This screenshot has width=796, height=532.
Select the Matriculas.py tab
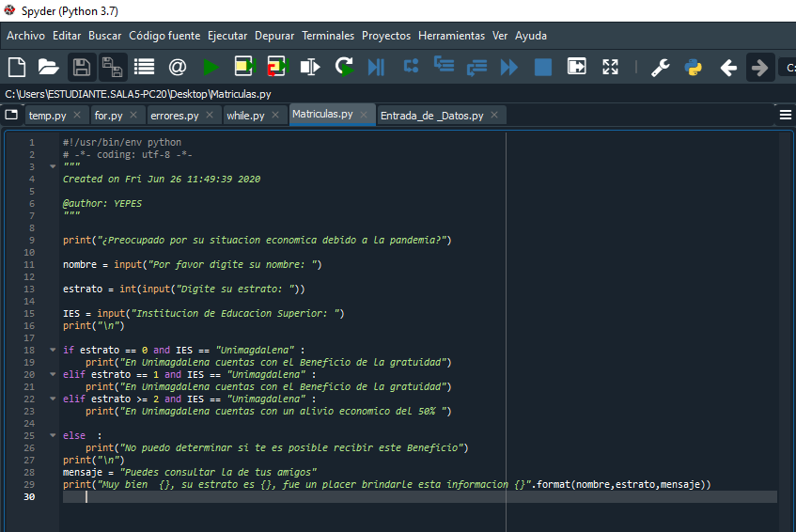tap(322, 115)
